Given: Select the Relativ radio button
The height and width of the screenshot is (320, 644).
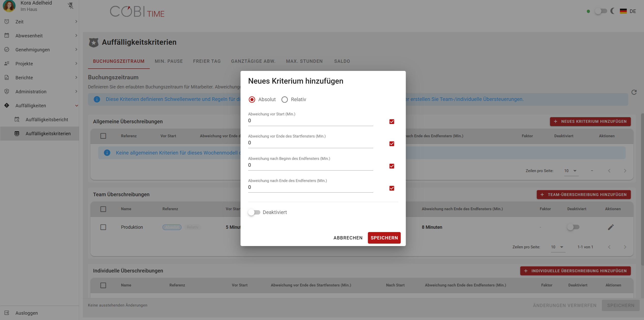Looking at the screenshot, I should 284,100.
